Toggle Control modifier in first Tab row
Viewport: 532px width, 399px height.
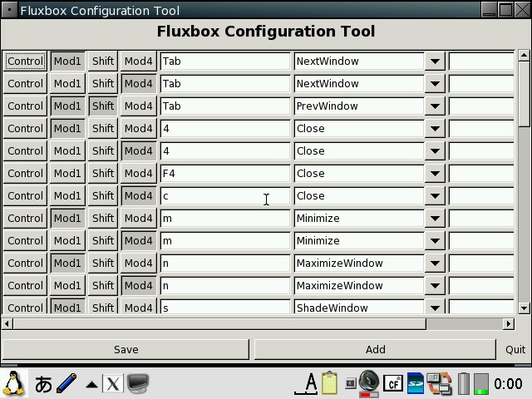25,62
